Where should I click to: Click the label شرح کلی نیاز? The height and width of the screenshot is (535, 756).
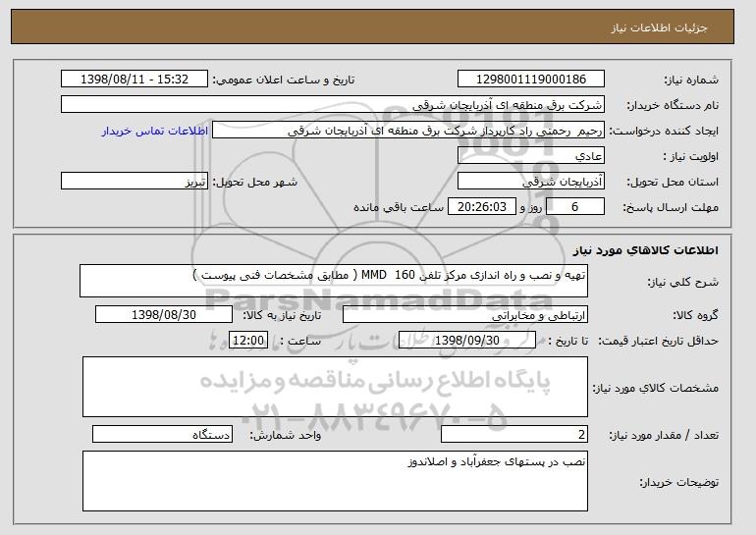pyautogui.click(x=682, y=282)
